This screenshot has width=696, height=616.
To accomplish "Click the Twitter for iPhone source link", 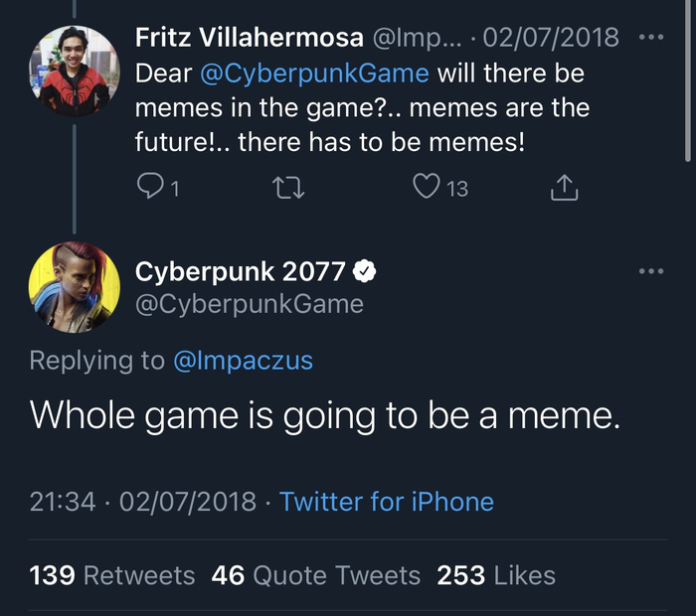I will (x=387, y=501).
